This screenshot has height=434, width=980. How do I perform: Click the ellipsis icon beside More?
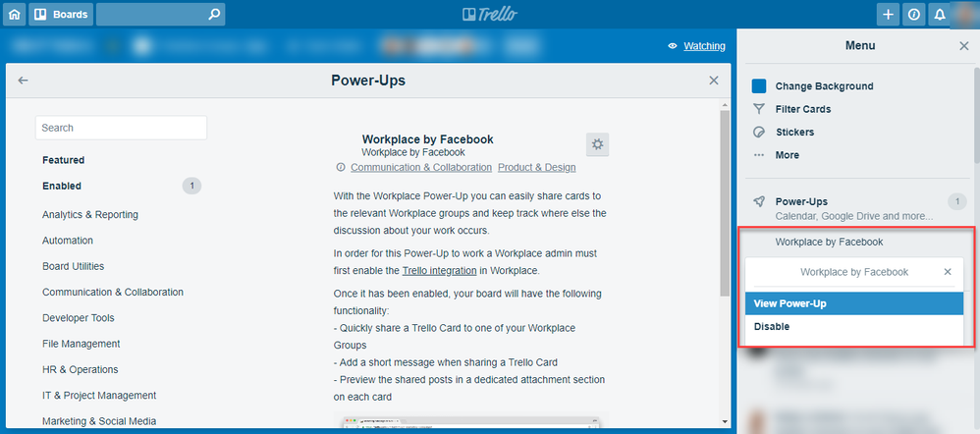(x=759, y=155)
